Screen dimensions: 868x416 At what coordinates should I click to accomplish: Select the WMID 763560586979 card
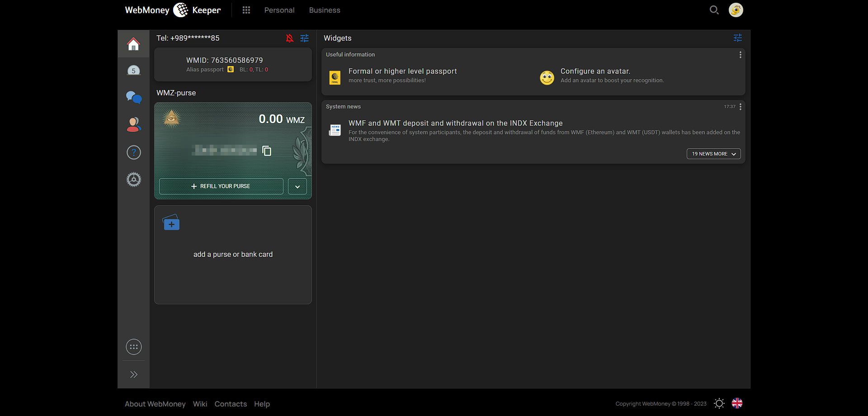(233, 64)
